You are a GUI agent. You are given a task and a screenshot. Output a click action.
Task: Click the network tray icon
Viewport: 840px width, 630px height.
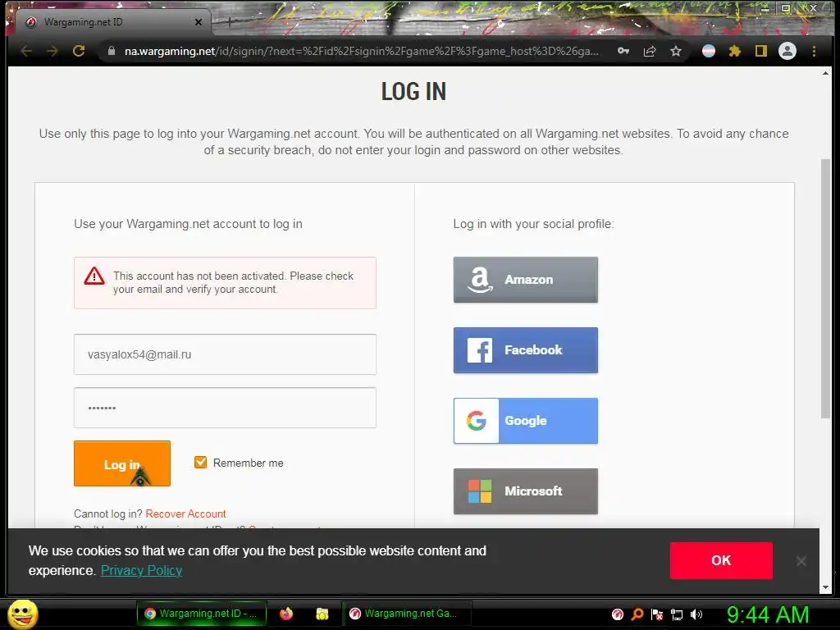pos(677,614)
